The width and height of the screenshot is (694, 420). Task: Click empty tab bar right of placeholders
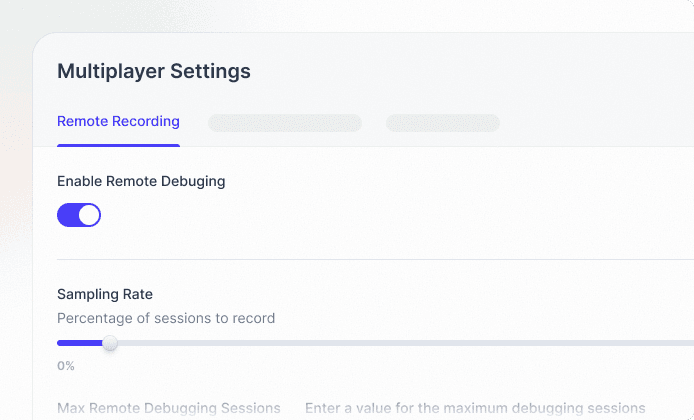point(597,123)
